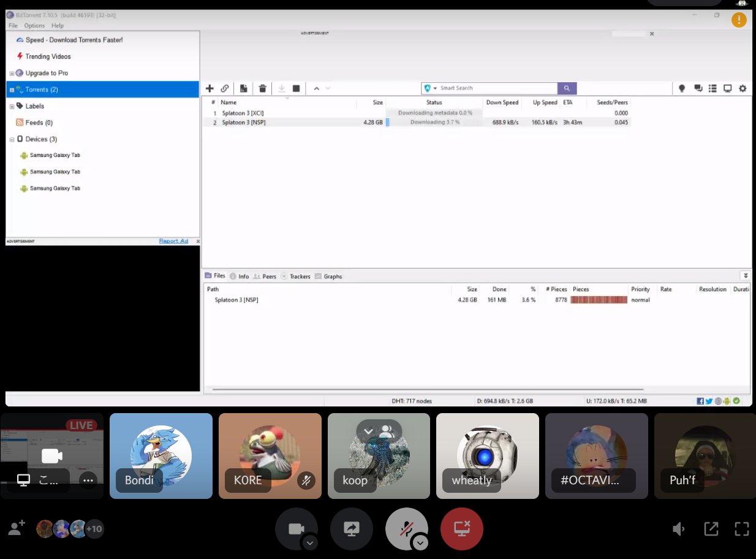Click the green checkmark network status icon
Viewport: 756px width, 559px height.
click(736, 401)
